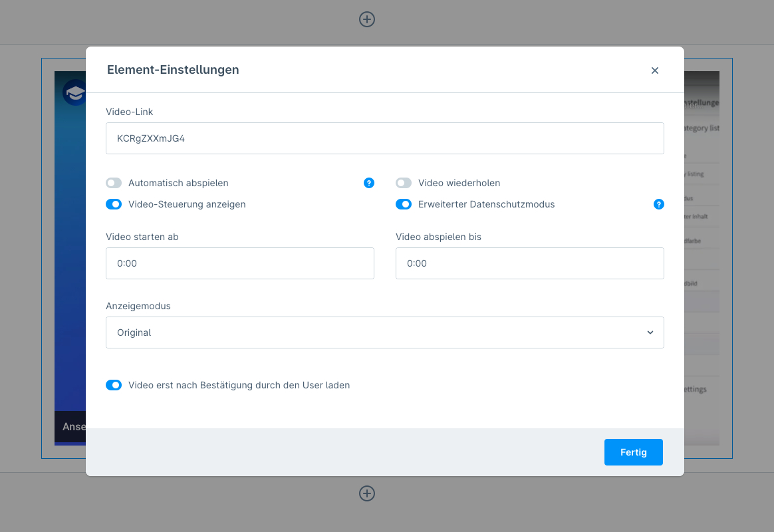This screenshot has height=532, width=774.
Task: Click the Element-Einstellungen dialog title
Action: point(173,70)
